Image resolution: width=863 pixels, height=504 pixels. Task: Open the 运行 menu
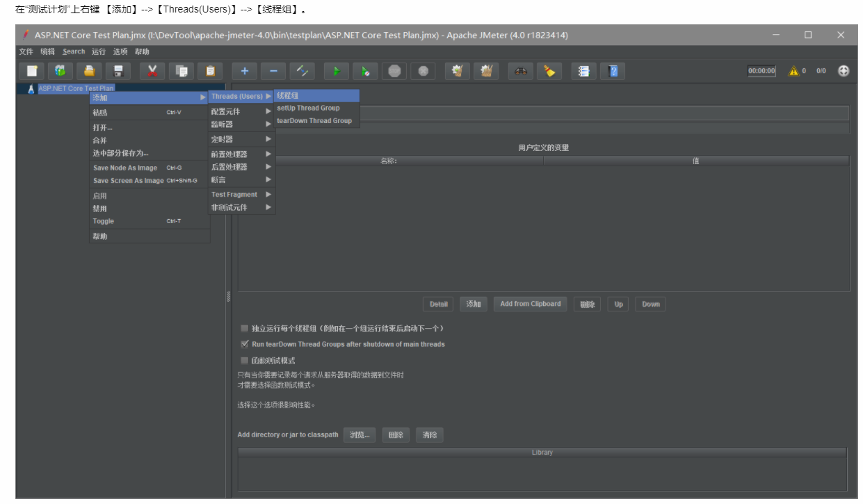(99, 51)
